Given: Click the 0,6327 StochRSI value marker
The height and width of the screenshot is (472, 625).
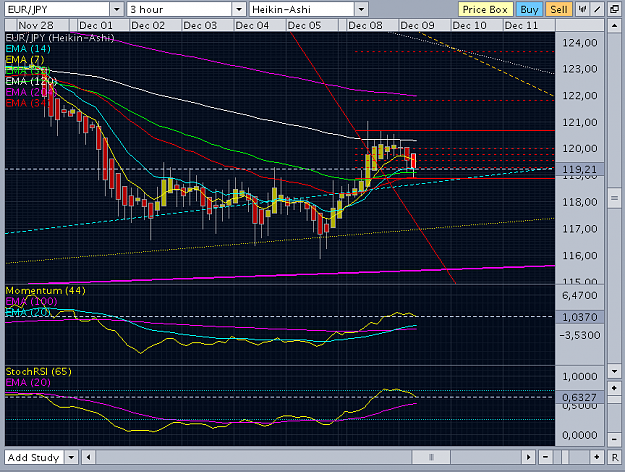Looking at the screenshot, I should [x=580, y=397].
